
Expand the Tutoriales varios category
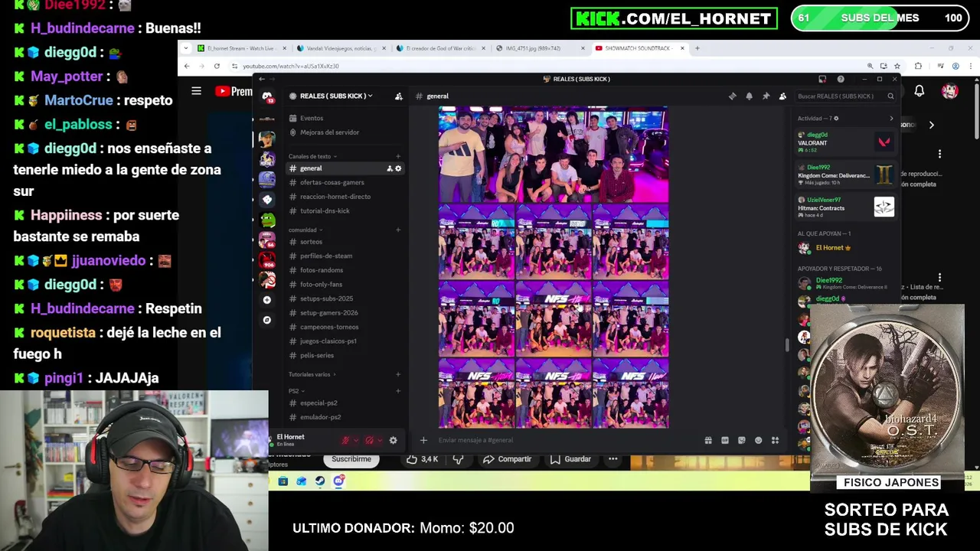click(312, 374)
